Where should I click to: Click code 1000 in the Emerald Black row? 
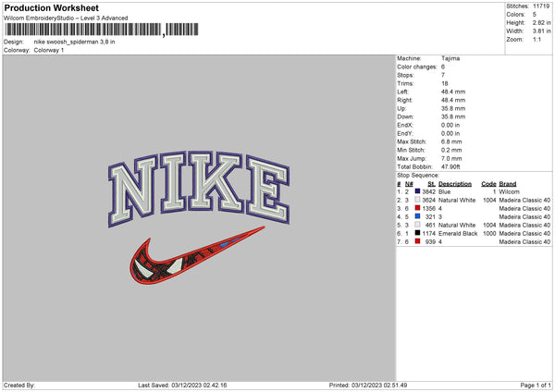coord(489,233)
